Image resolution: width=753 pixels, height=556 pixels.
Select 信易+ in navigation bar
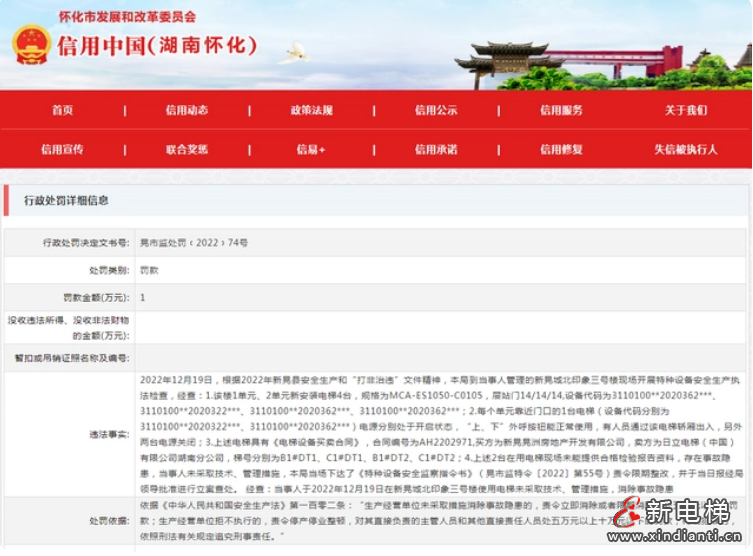coord(311,149)
